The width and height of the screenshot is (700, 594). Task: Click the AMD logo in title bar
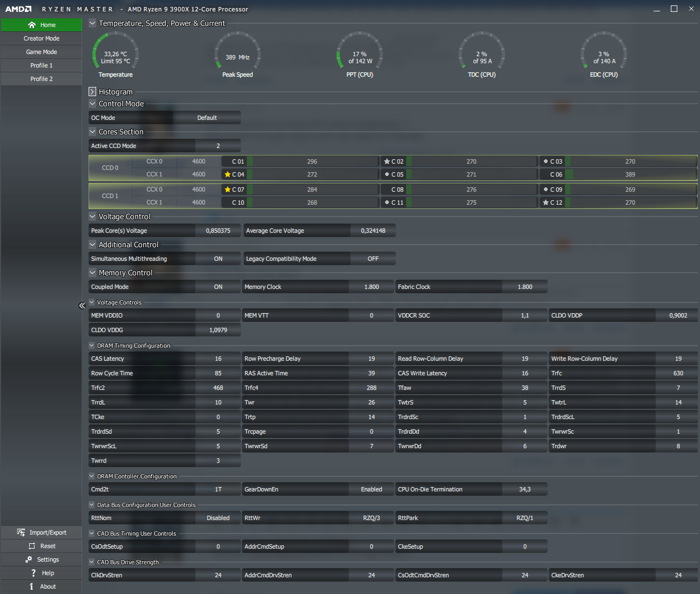tap(18, 9)
